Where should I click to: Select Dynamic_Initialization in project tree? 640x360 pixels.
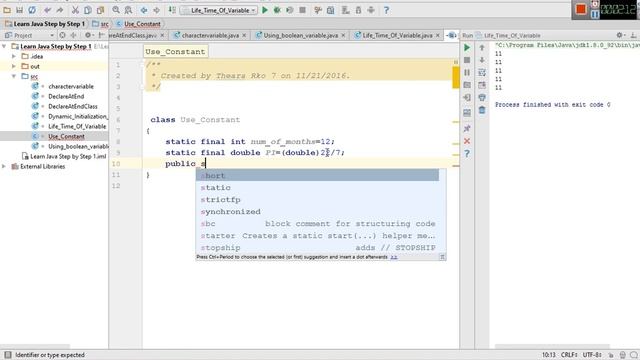pyautogui.click(x=78, y=116)
